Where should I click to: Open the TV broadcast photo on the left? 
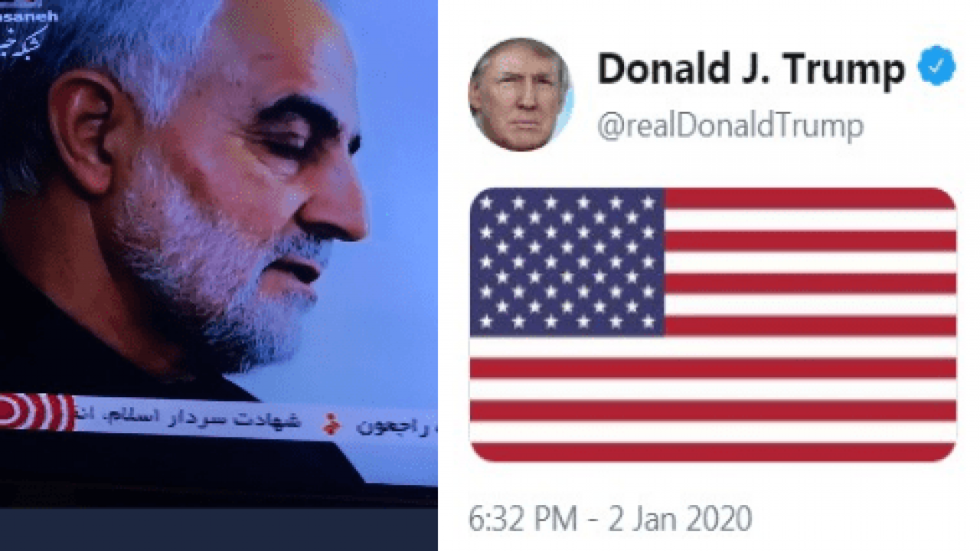point(219,253)
